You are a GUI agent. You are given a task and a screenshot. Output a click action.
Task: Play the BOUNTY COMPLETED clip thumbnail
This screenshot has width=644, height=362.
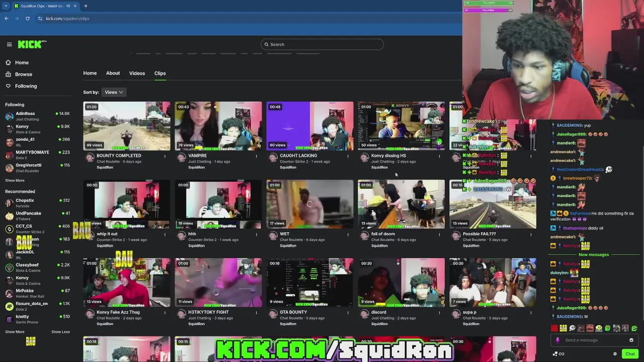pyautogui.click(x=127, y=126)
